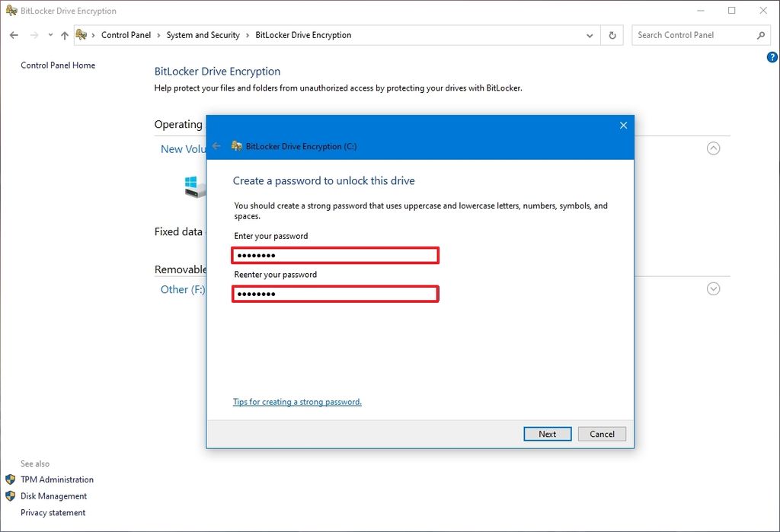
Task: Click the back arrow inside the BitLocker dialog
Action: tap(218, 146)
